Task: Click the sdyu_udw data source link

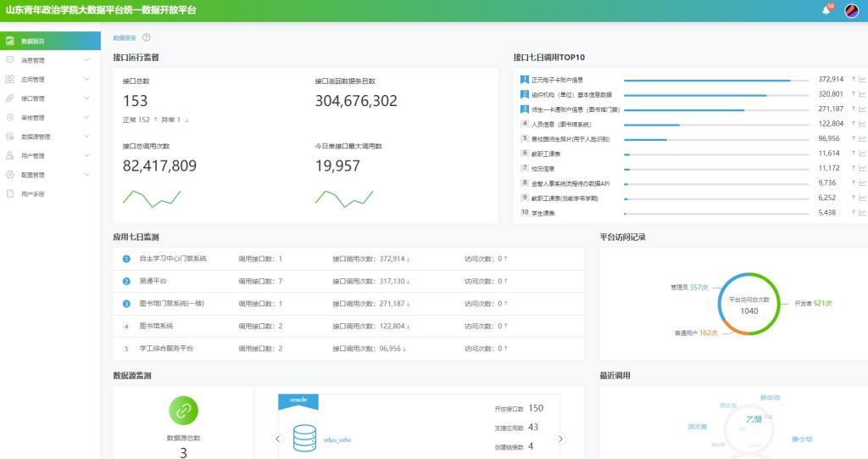Action: tap(337, 439)
